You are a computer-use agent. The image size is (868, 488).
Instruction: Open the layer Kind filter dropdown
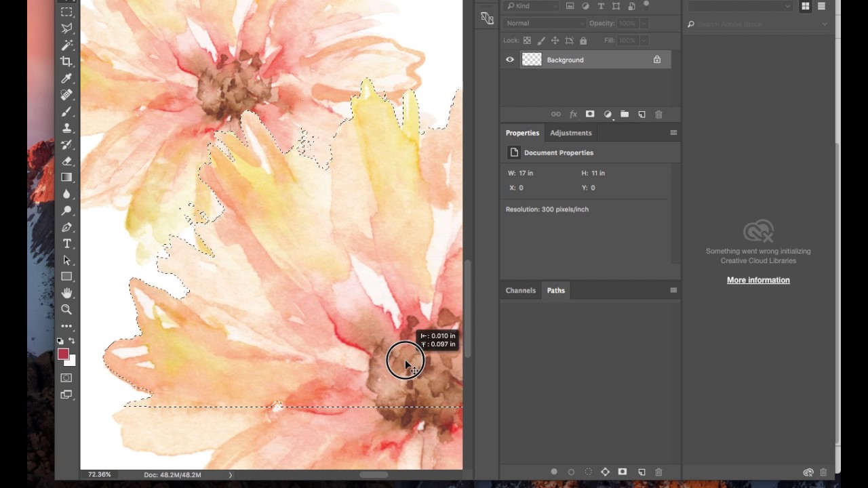click(532, 6)
